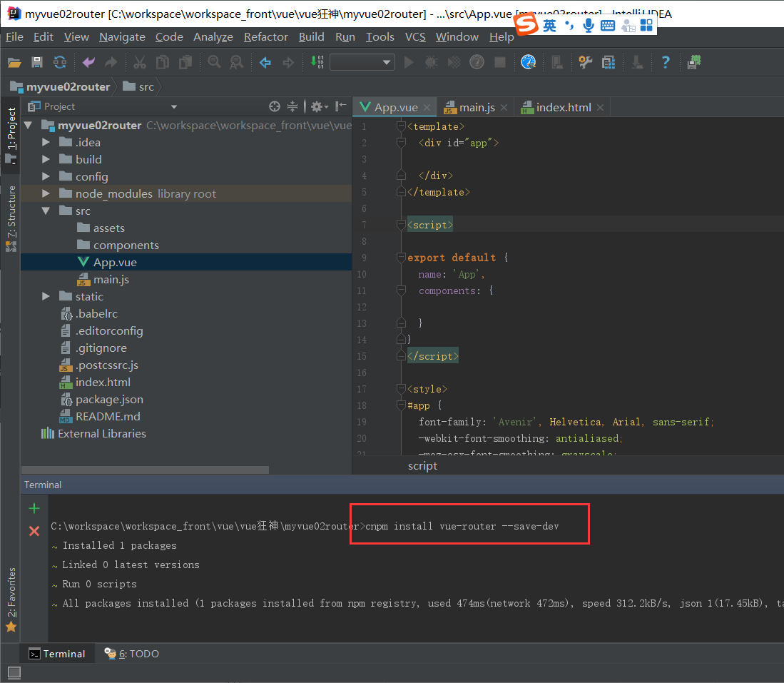
Task: Toggle the Z: Structure side tool window
Action: tap(11, 218)
